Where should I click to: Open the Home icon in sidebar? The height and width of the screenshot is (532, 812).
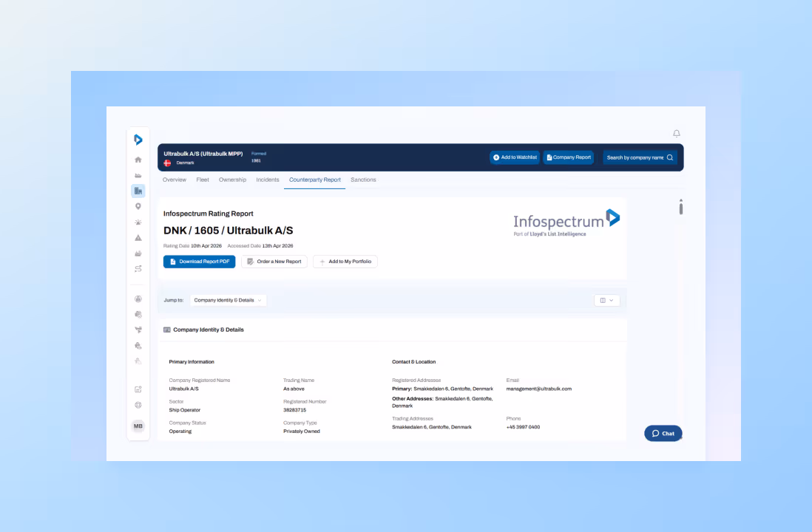[x=138, y=160]
